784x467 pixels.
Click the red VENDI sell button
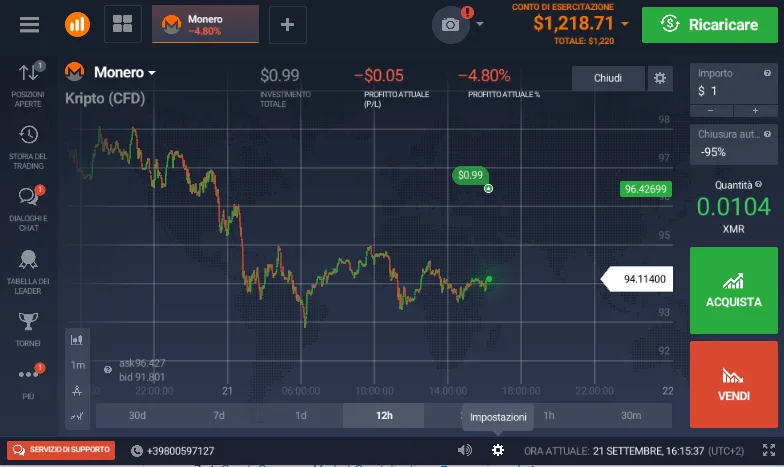pos(734,384)
